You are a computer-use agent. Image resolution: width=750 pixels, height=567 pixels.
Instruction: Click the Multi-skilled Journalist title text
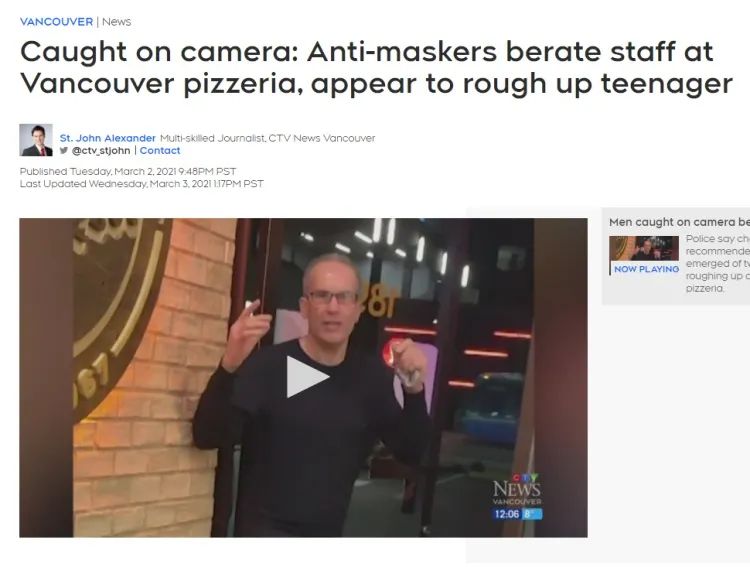(x=267, y=138)
